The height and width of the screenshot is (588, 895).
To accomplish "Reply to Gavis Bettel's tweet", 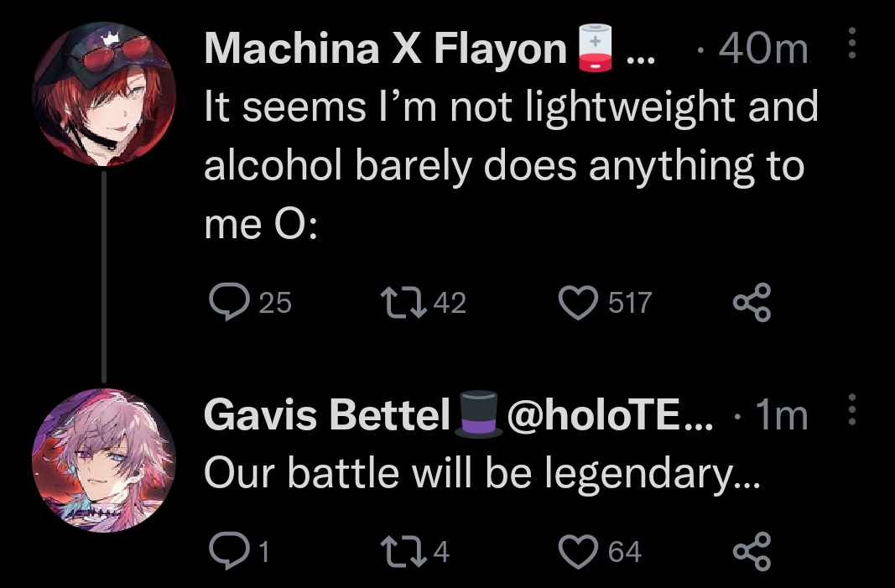I will click(x=225, y=551).
